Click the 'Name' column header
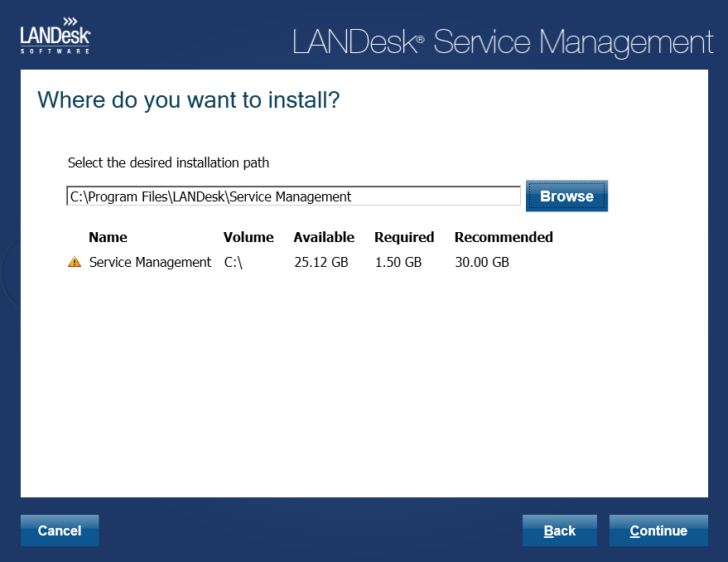Viewport: 728px width, 562px height. [108, 237]
